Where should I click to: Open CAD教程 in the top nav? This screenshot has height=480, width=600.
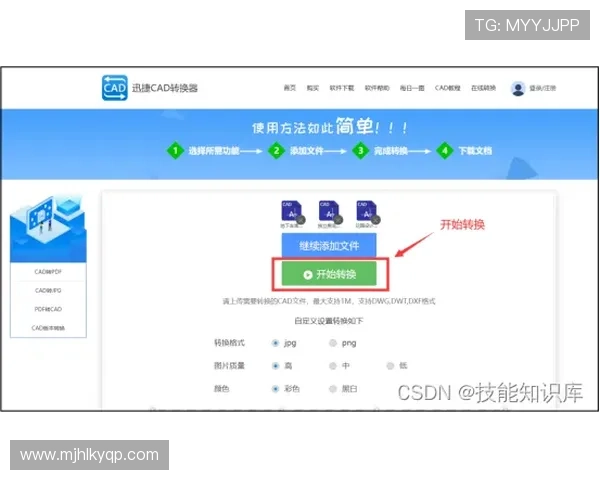[448, 88]
